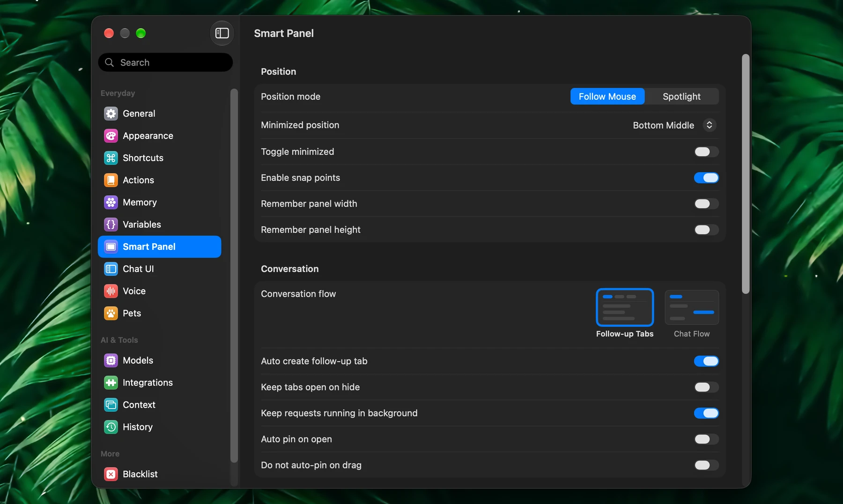Click the Actions orange icon

111,180
